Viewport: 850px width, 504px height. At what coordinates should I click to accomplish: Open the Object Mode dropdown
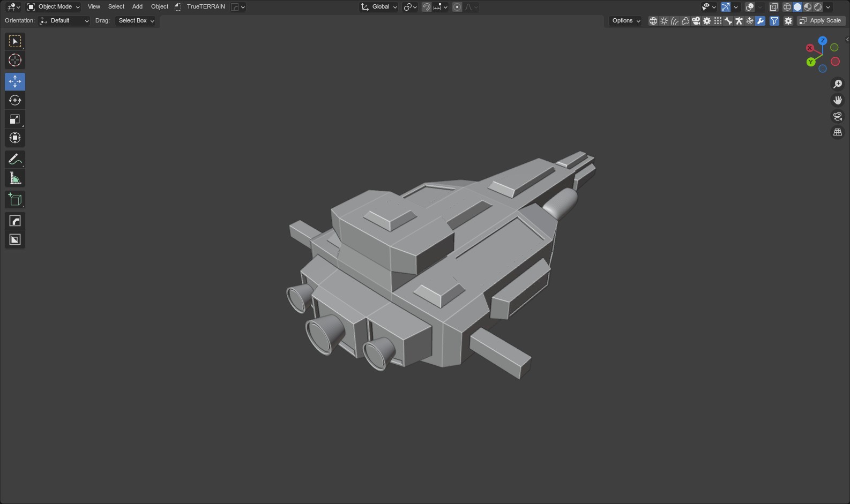click(54, 7)
